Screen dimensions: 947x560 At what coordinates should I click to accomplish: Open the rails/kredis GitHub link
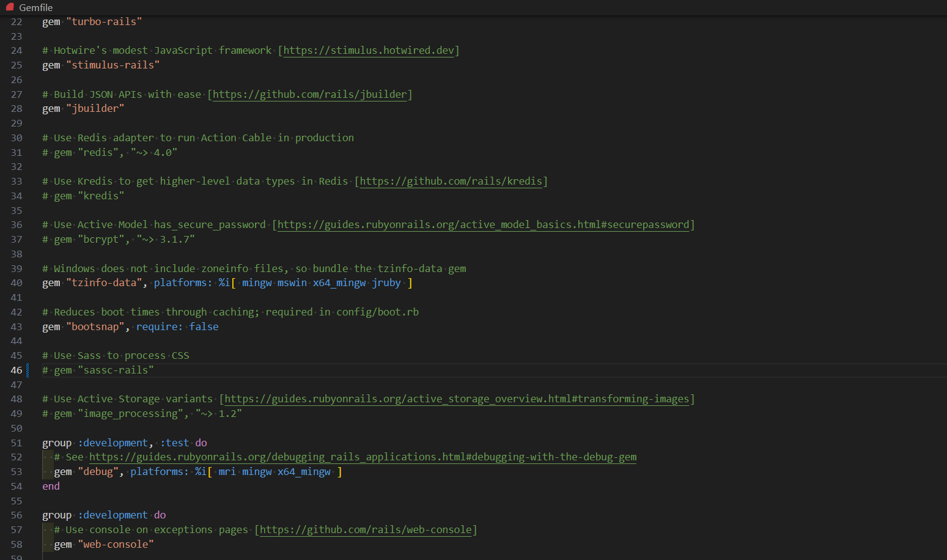pyautogui.click(x=451, y=181)
